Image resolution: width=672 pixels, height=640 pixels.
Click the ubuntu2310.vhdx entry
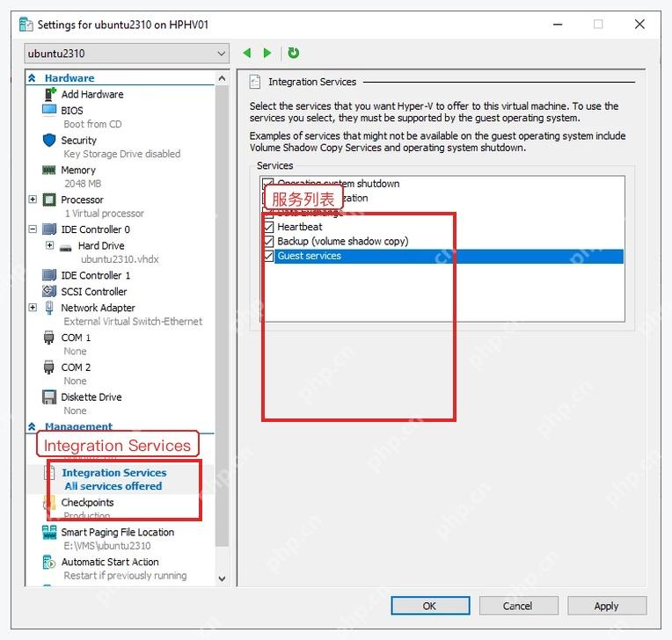click(120, 259)
